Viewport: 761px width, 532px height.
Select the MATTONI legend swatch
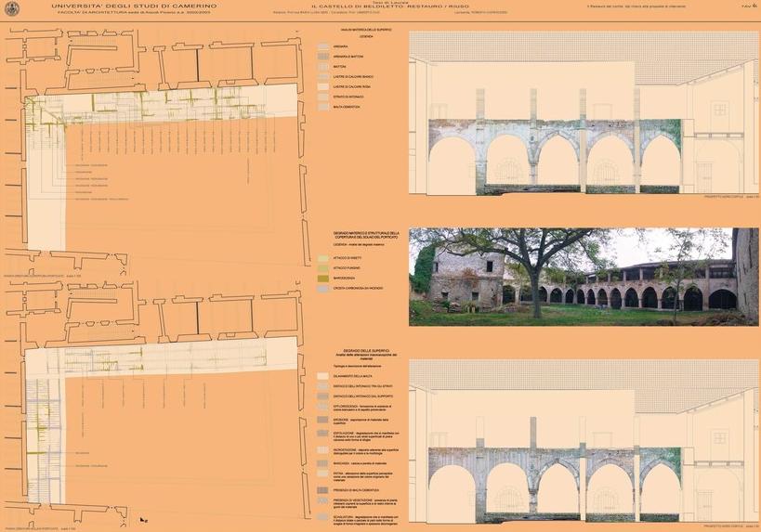pos(325,66)
